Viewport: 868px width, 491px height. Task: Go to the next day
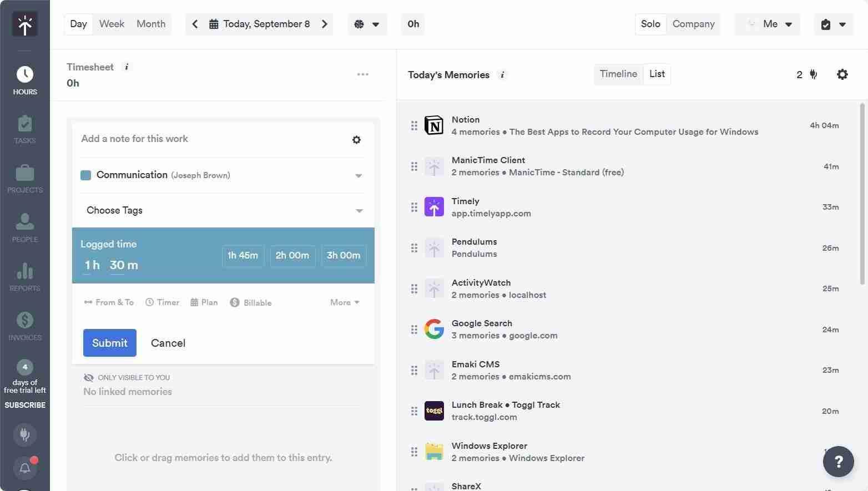(325, 24)
